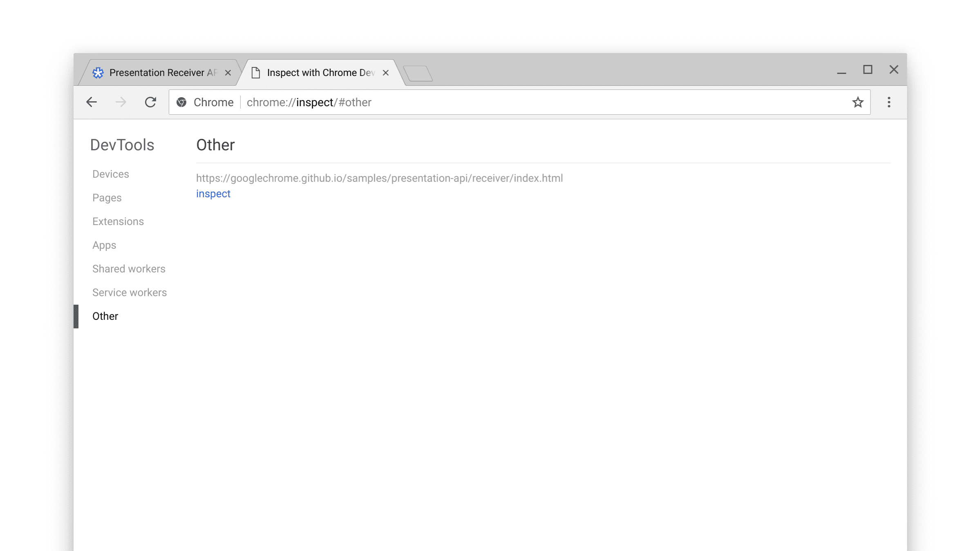Click the DevTools Devices section icon

click(x=110, y=174)
